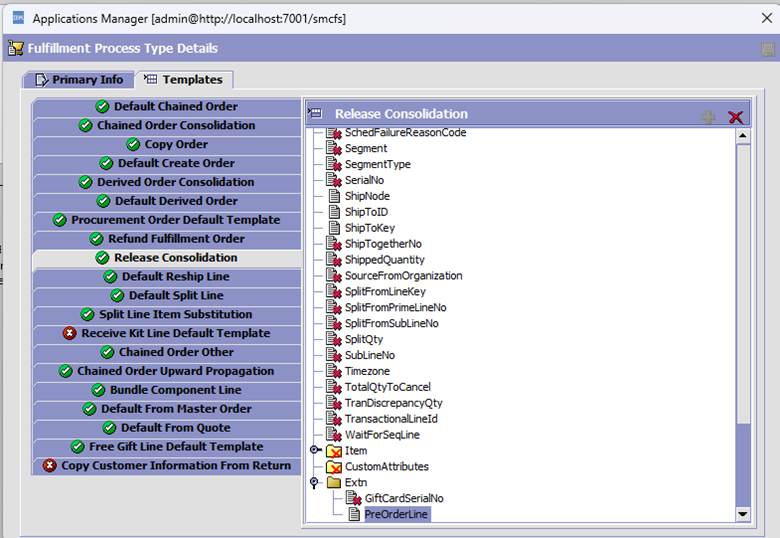Click the red error icon beside Receive Kit Line Default Template
780x538 pixels.
[69, 333]
